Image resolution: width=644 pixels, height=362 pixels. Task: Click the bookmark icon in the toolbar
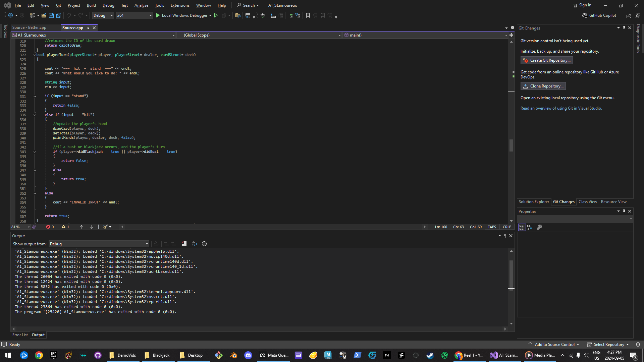308,15
